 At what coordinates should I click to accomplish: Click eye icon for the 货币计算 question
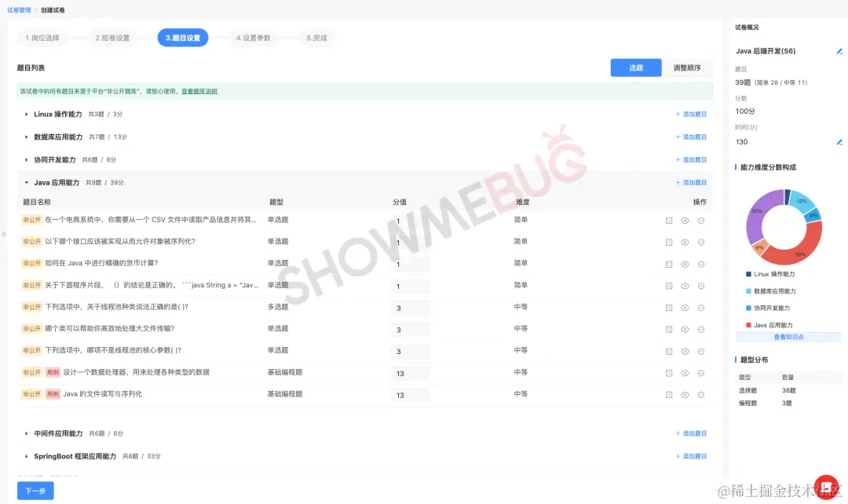[x=685, y=265]
